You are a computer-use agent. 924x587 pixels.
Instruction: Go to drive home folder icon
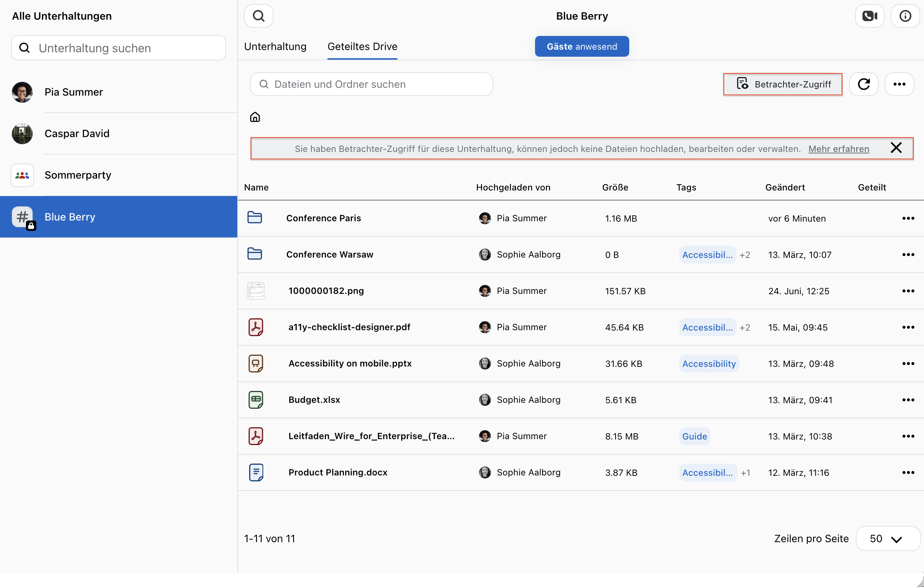pos(255,117)
